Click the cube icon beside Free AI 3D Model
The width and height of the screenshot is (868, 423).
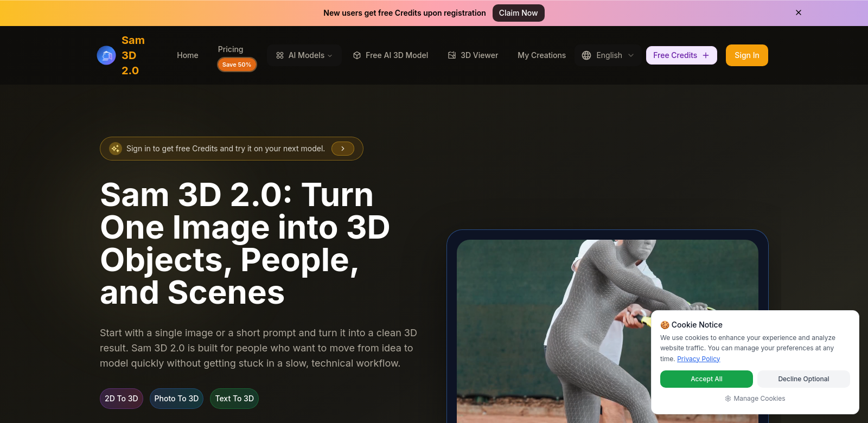357,55
